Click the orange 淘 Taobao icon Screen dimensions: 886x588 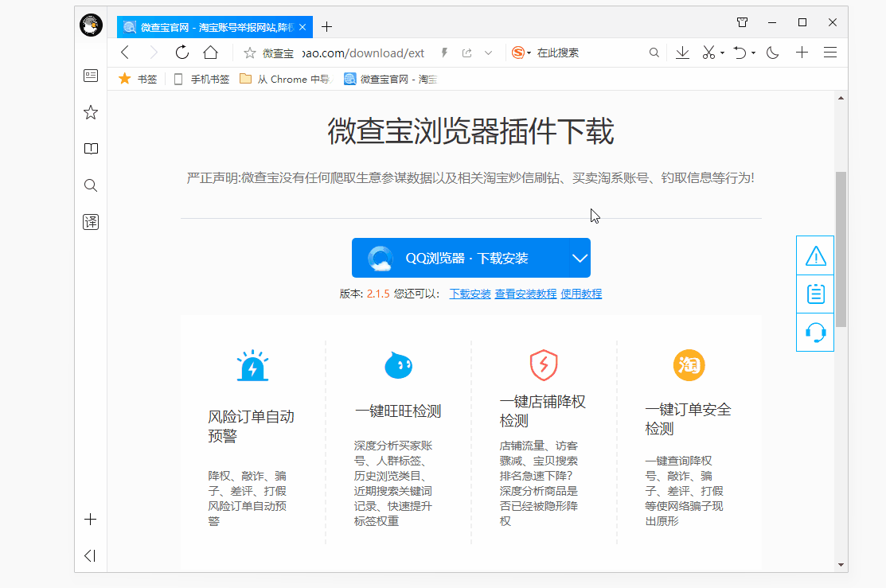(x=689, y=365)
